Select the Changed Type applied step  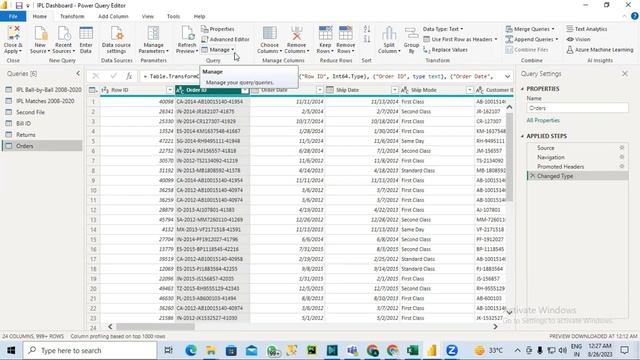click(x=577, y=176)
